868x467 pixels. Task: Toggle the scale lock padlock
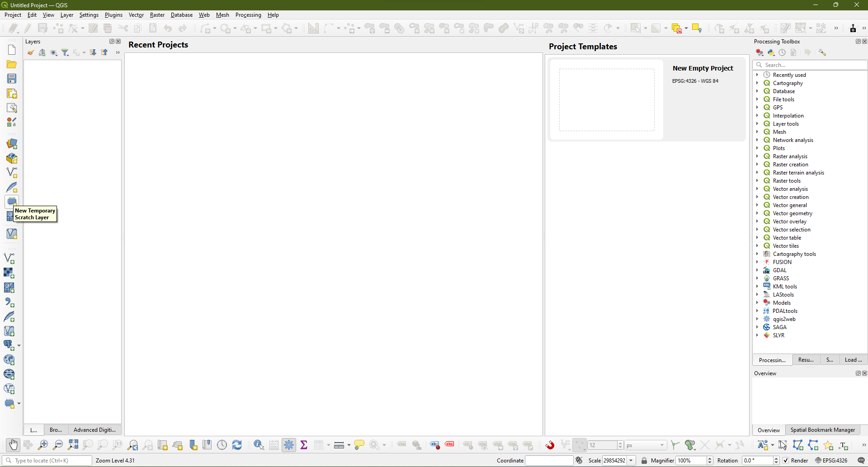tap(644, 460)
